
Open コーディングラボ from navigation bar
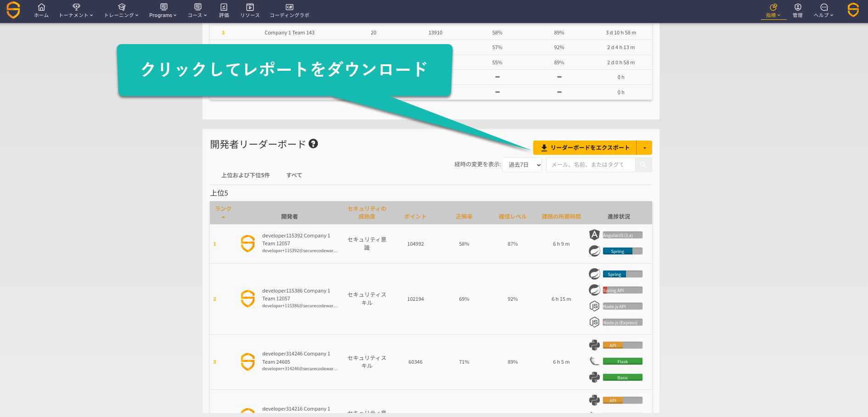(x=289, y=11)
